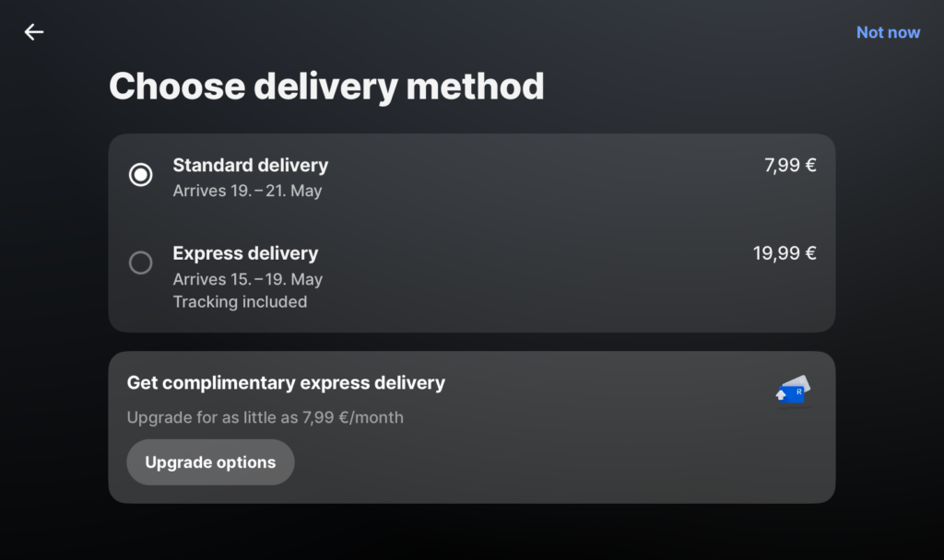Viewport: 944px width, 560px height.
Task: Click the word "Standard" in the first option
Action: point(212,166)
